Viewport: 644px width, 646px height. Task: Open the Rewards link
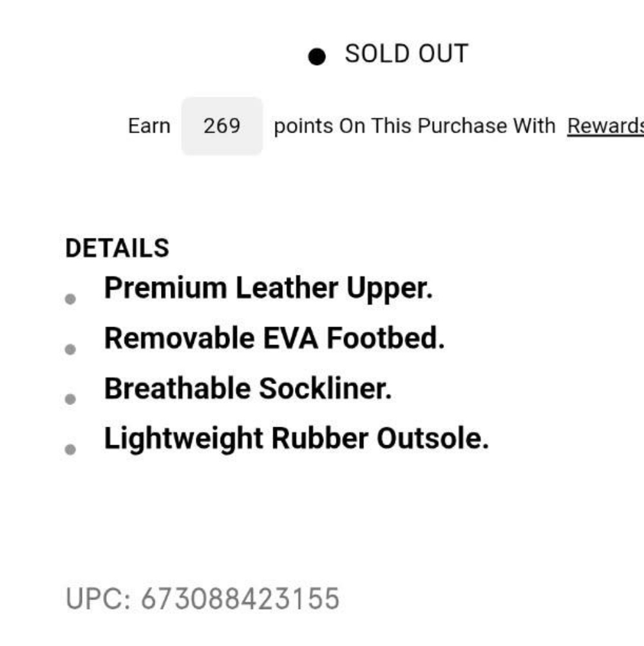(x=605, y=126)
